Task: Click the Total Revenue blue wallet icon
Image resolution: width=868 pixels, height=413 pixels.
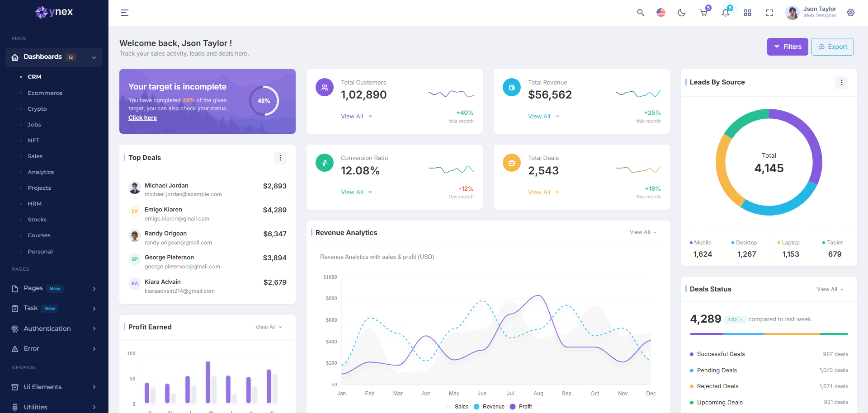Action: click(512, 88)
